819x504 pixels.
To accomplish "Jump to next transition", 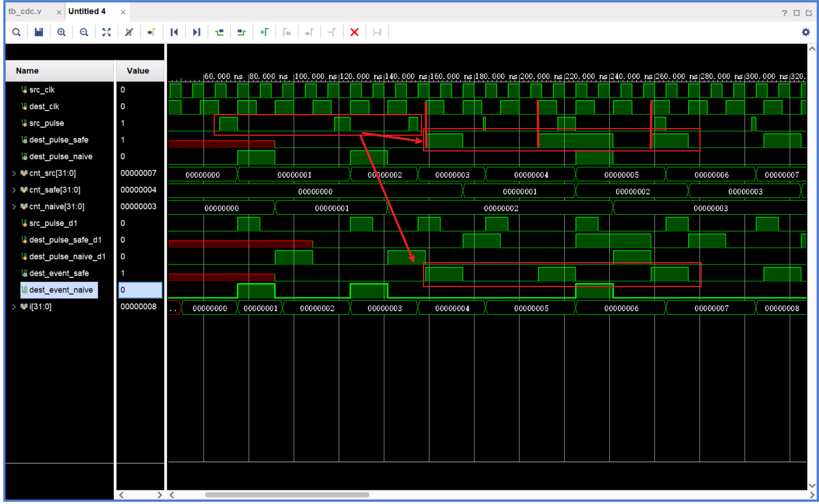I will click(241, 32).
